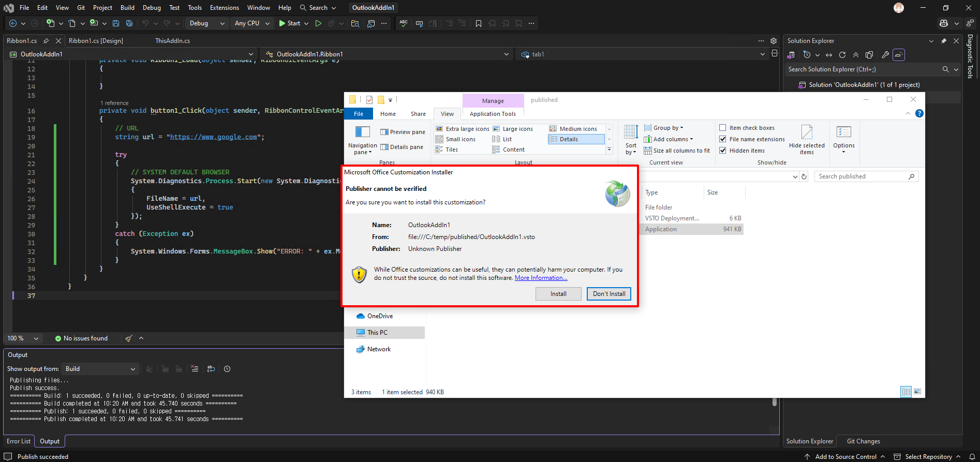Click Navigation pane icon in Explorer ribbon

[x=363, y=132]
